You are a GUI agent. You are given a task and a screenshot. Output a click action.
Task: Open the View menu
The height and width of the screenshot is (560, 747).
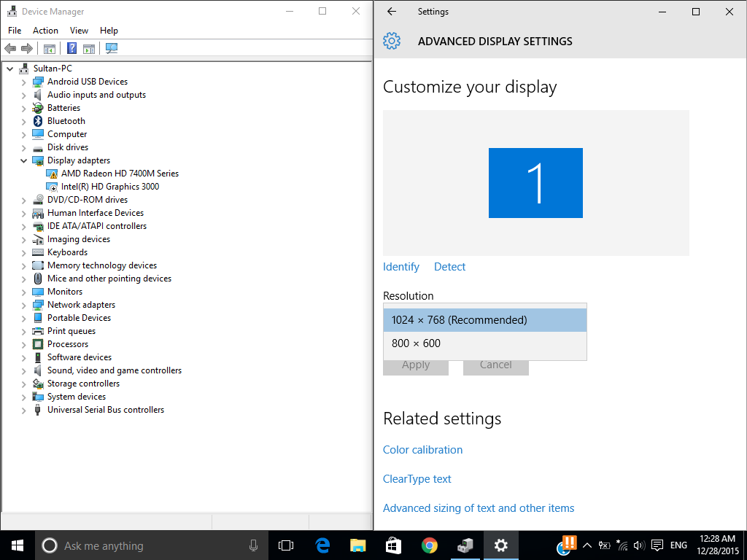(79, 31)
